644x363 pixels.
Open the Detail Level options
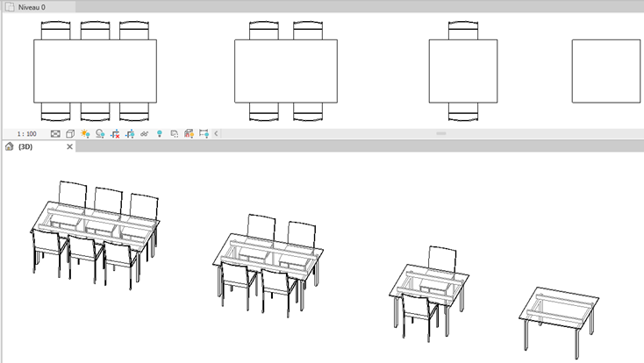(55, 134)
